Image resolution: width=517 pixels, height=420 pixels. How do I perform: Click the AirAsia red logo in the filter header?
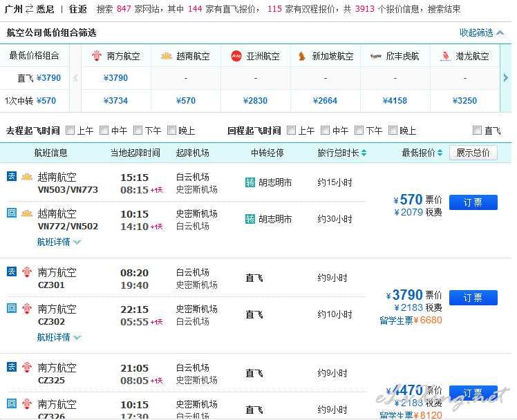click(x=236, y=56)
